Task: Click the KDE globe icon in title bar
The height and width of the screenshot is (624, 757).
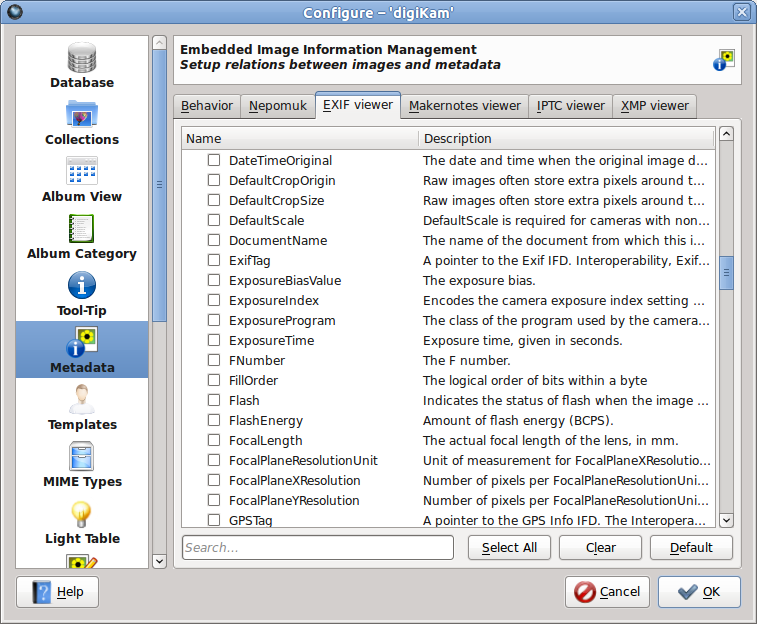Action: (x=15, y=12)
